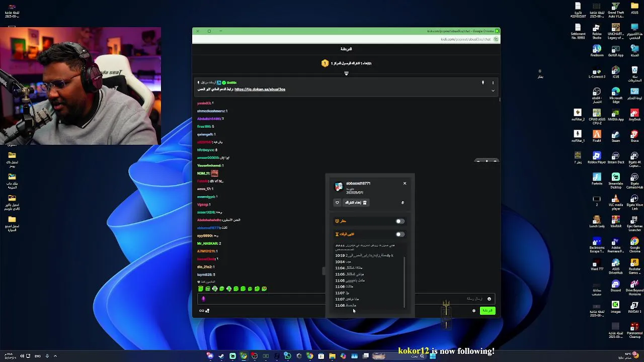Select the last green emote in quick row
The width and height of the screenshot is (644, 362).
click(x=264, y=289)
